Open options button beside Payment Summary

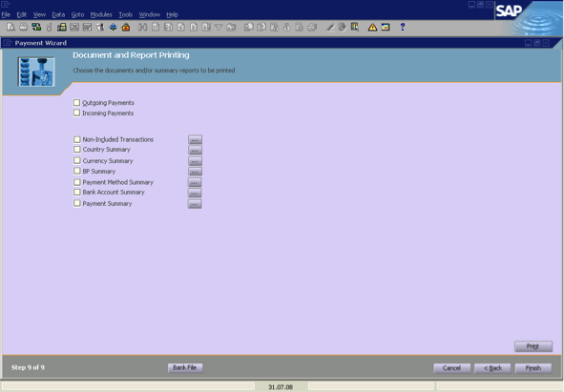coord(195,204)
